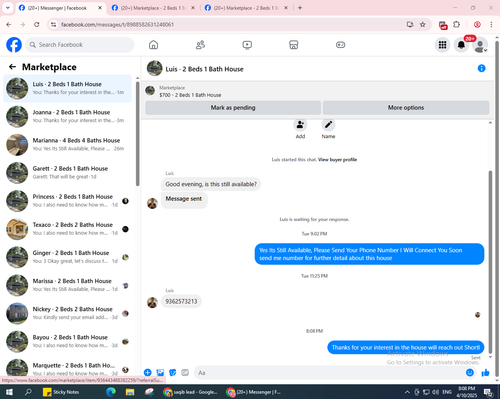Screen dimensions: 500x399
Task: Open Windows Start menu
Action: [x=9, y=392]
